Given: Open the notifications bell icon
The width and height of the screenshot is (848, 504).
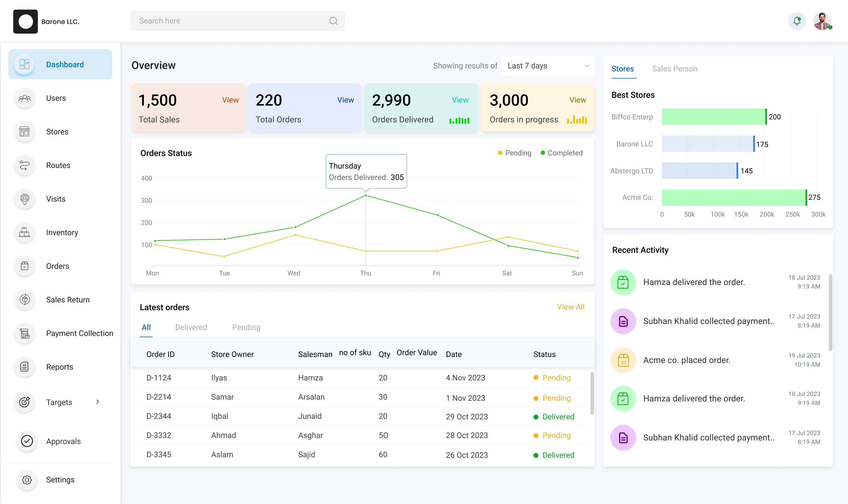Looking at the screenshot, I should click(797, 21).
